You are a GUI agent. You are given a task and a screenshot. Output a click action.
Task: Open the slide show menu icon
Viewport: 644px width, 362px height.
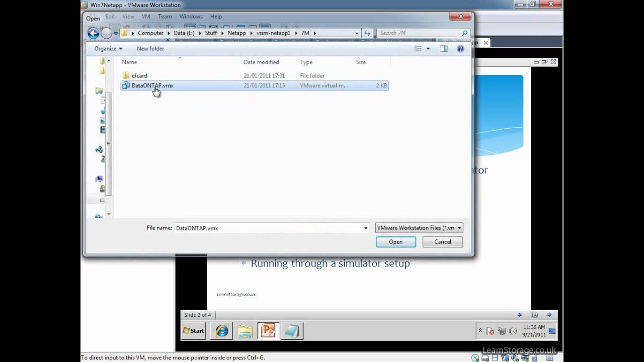tap(535, 315)
